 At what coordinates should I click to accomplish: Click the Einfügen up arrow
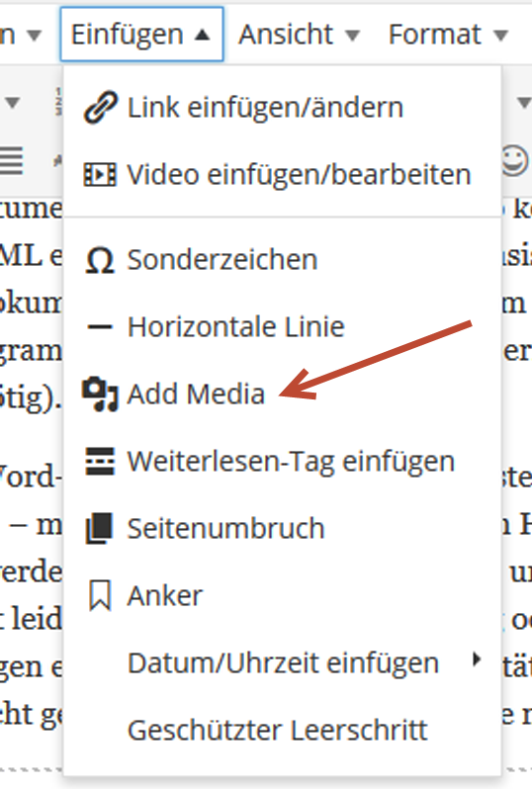[202, 35]
